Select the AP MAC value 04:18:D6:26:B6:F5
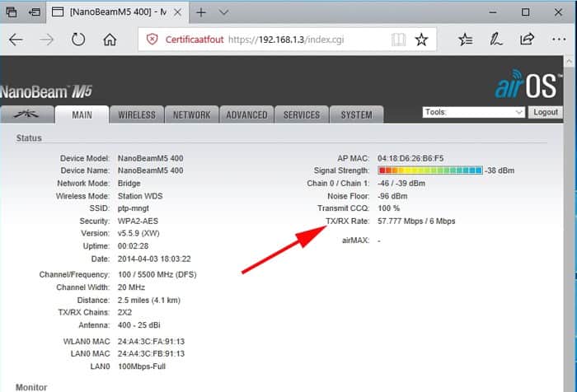Screen dimensions: 577x392 pos(410,158)
